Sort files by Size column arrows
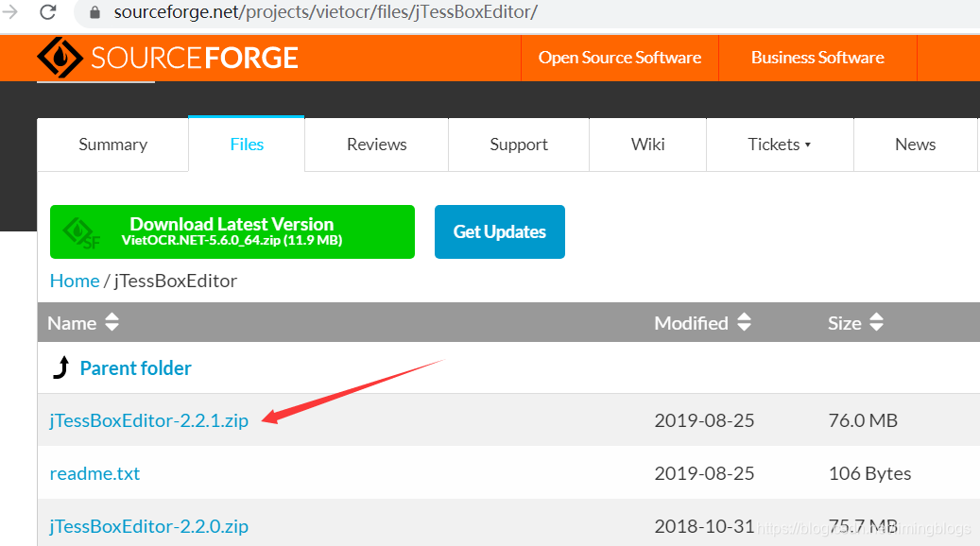The height and width of the screenshot is (546, 980). [876, 322]
